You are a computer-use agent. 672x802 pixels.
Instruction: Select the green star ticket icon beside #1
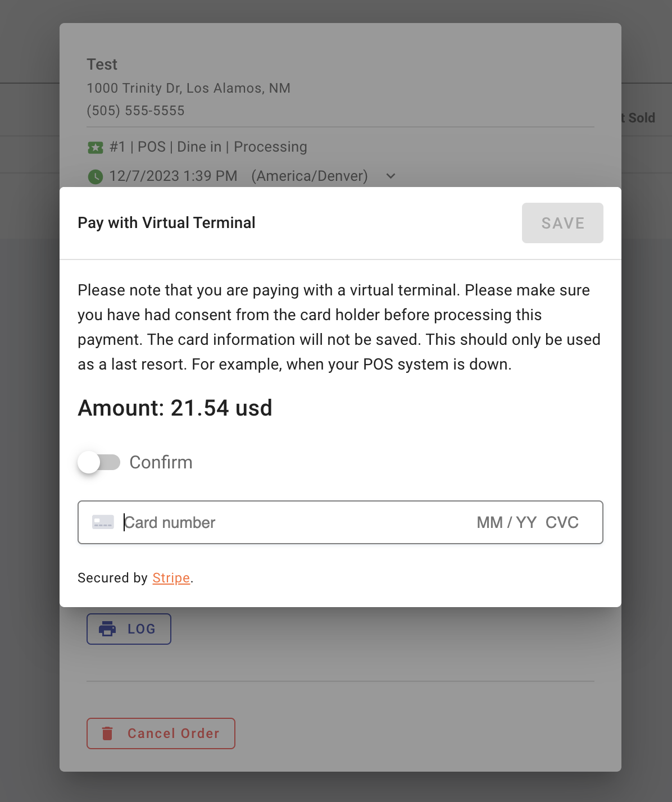[96, 147]
